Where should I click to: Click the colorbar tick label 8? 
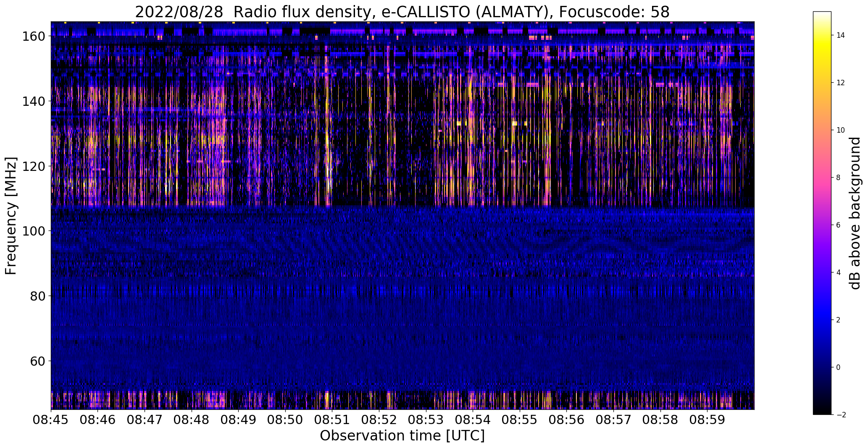point(839,178)
